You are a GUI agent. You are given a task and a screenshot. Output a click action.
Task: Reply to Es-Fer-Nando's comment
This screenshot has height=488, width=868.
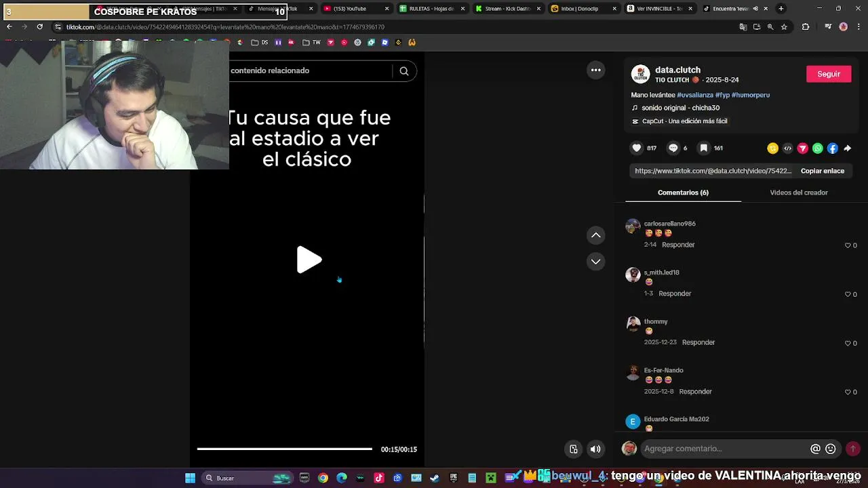695,391
